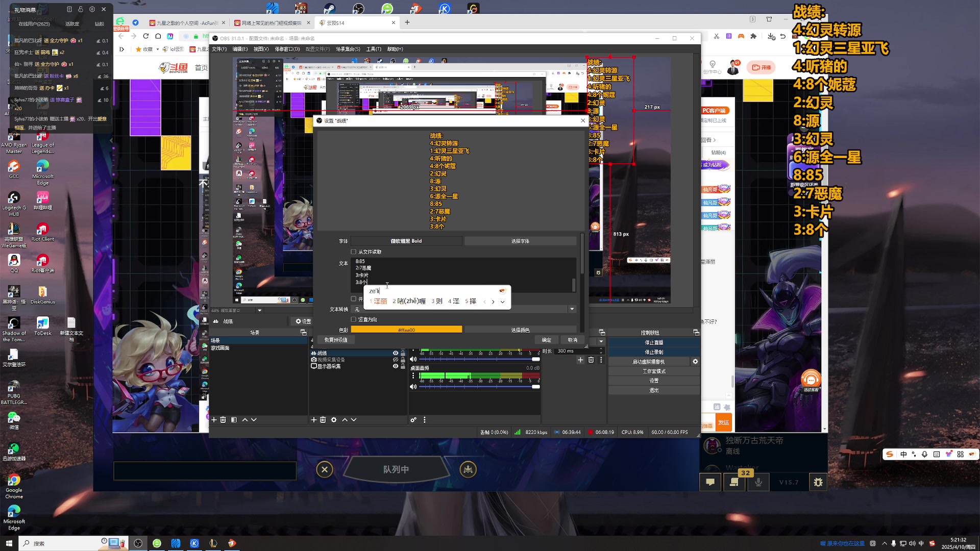This screenshot has width=980, height=551.
Task: Open audio mixer three-dot menu at bottom
Action: point(424,420)
